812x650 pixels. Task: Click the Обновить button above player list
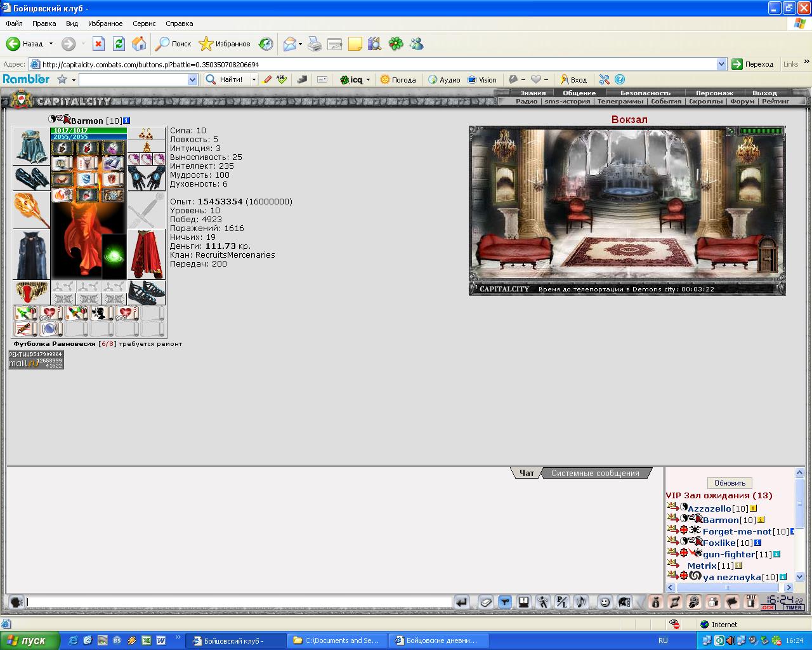pyautogui.click(x=730, y=483)
